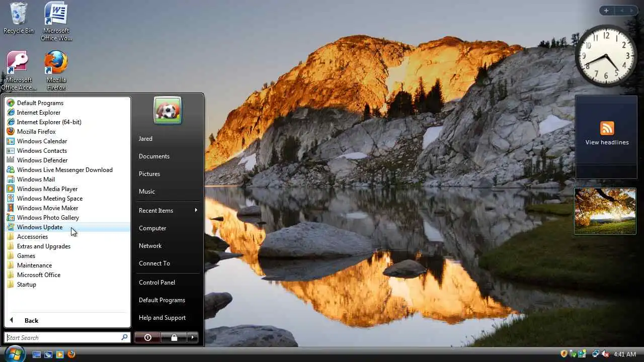
Task: Open Windows Update
Action: tap(67, 227)
